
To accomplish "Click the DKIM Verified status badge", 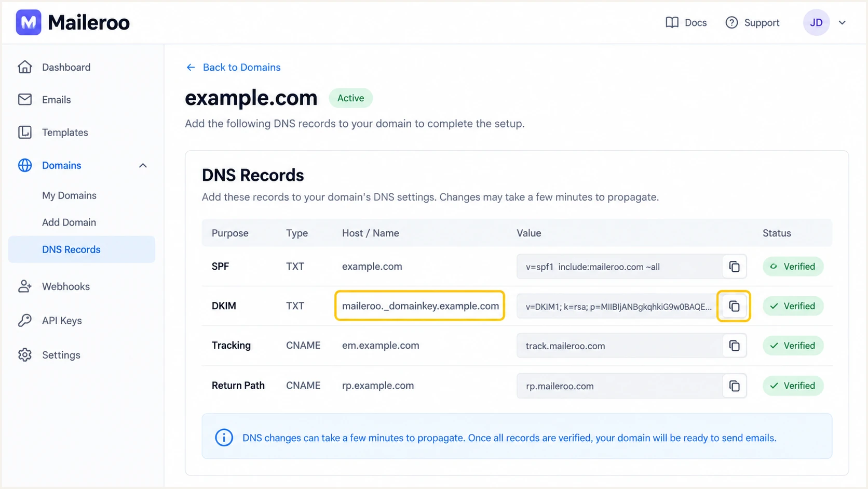I will [x=793, y=306].
